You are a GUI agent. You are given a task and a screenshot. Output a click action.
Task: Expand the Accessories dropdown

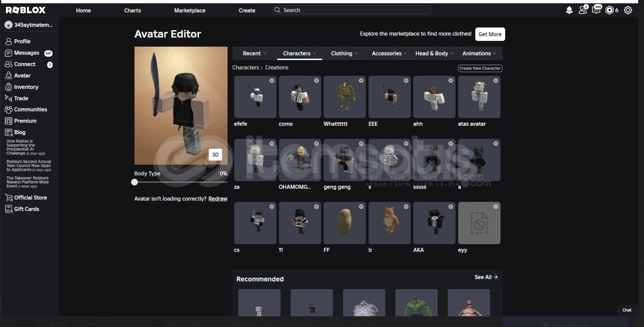389,53
